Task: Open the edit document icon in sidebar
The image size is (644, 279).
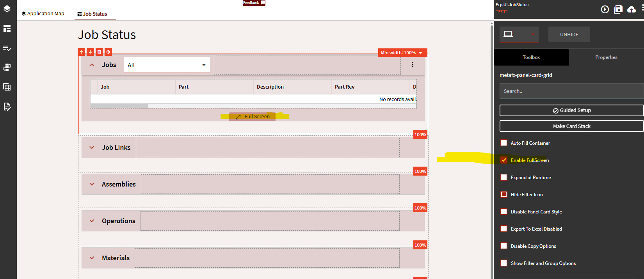Action: (x=7, y=107)
